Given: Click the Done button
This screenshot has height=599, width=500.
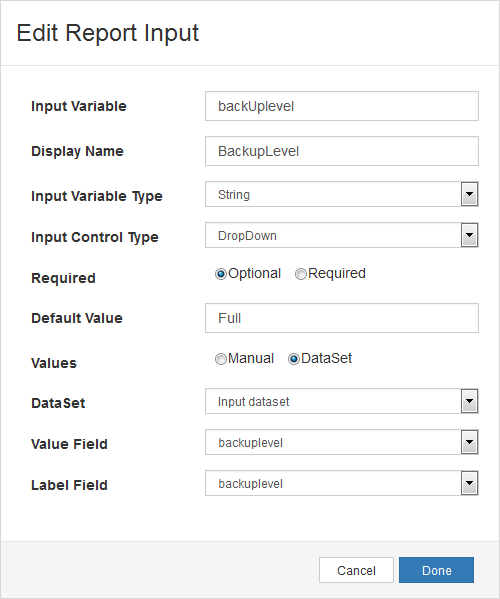Looking at the screenshot, I should pyautogui.click(x=437, y=570).
